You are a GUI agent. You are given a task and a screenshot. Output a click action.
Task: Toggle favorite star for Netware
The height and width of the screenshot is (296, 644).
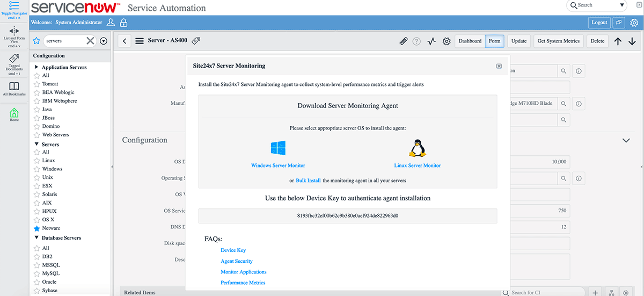click(x=36, y=228)
